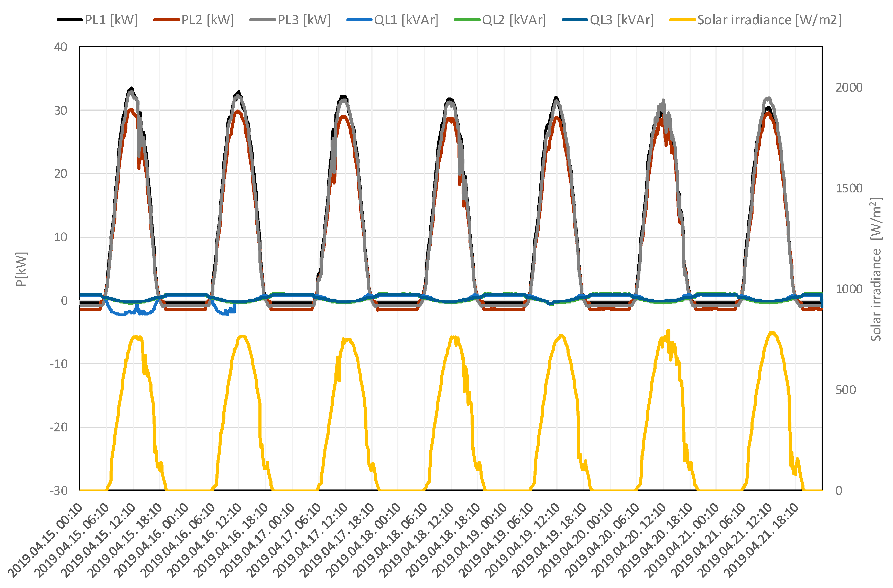
Task: Select the QL1 [kVAr] legend entry
Action: (406, 20)
